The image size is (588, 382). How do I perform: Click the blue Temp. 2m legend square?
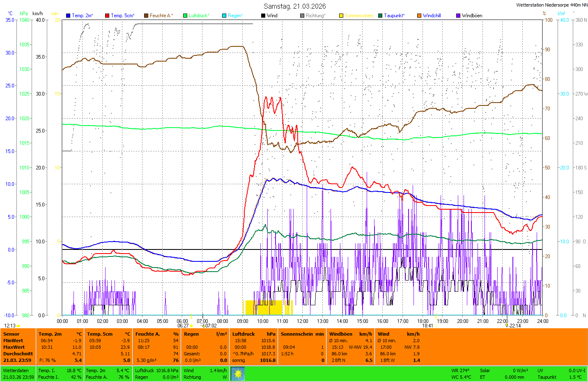pyautogui.click(x=68, y=16)
